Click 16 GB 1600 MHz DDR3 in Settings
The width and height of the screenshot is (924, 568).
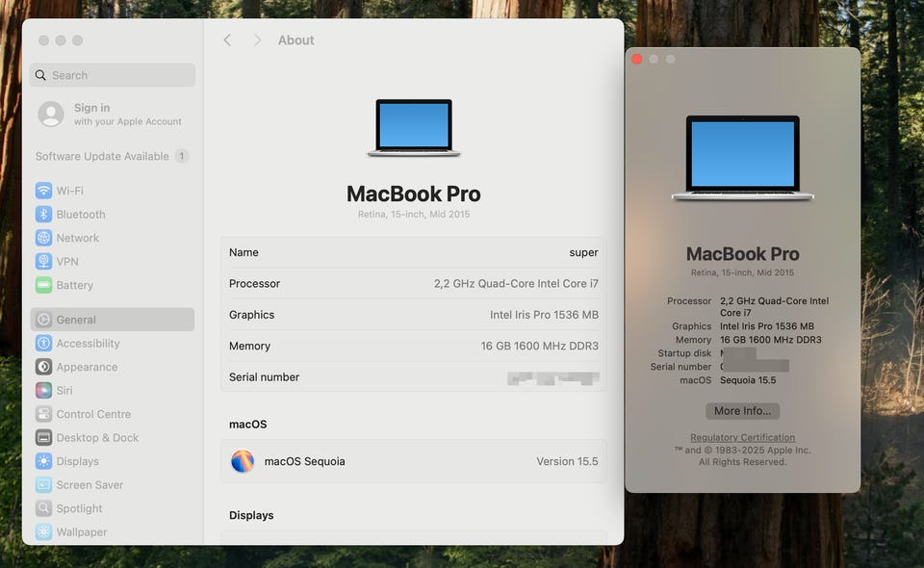coord(539,346)
